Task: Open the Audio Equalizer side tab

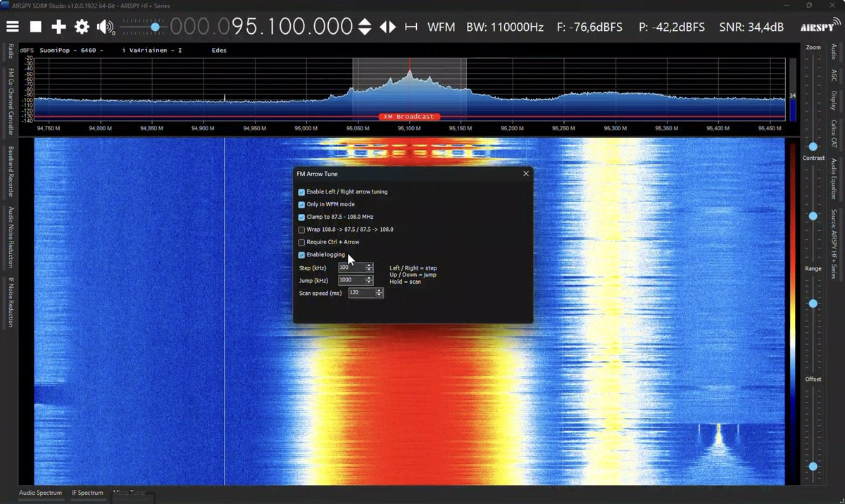Action: [834, 179]
